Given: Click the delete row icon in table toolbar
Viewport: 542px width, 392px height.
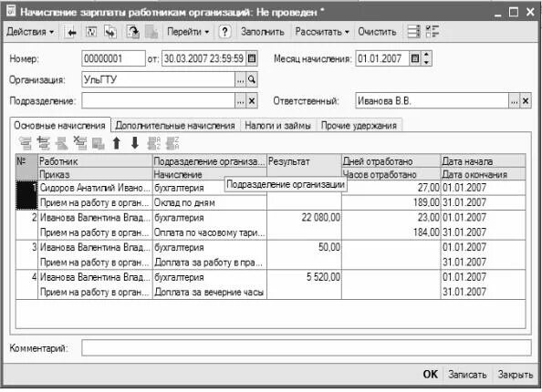Looking at the screenshot, I should click(80, 143).
